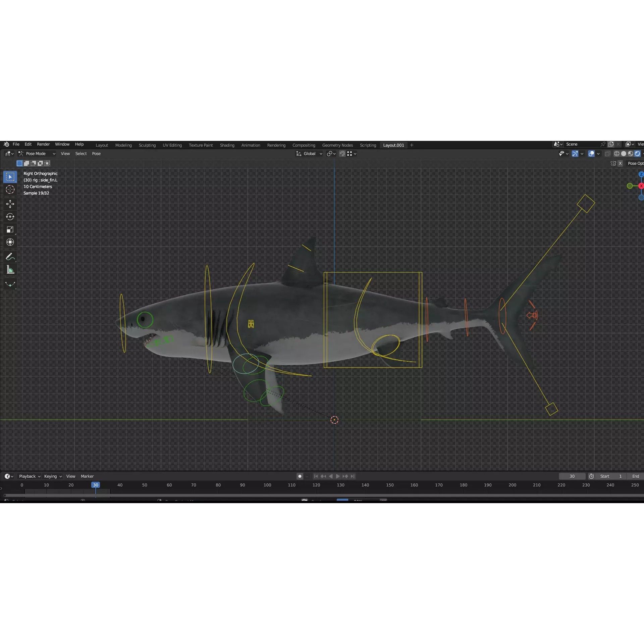This screenshot has width=644, height=644.
Task: Expand the Keying popover in the timeline
Action: pos(51,476)
